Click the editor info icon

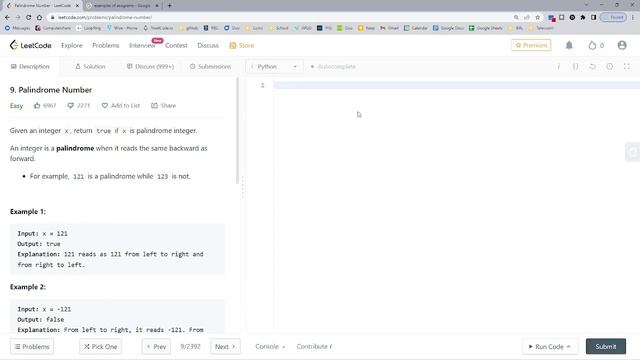coord(558,67)
